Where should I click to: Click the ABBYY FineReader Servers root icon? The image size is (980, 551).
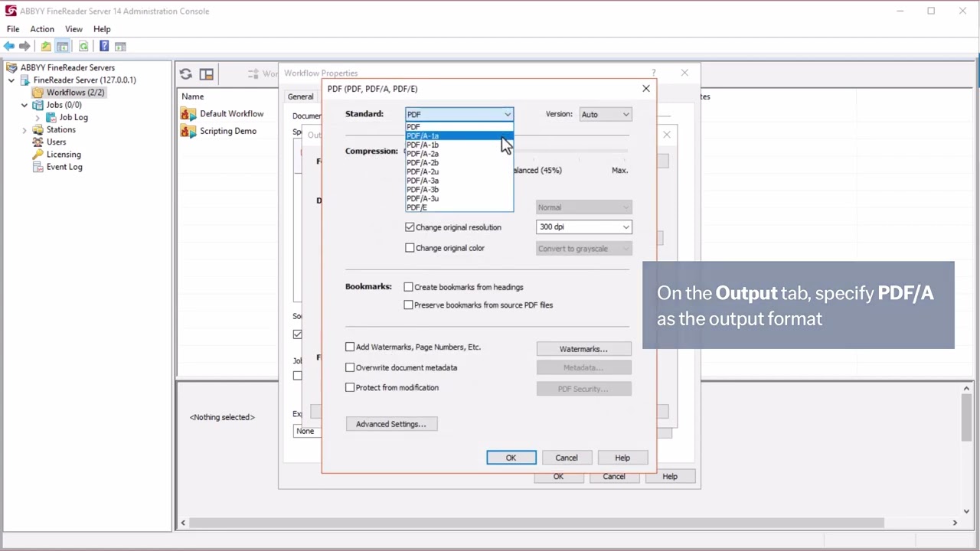pos(11,67)
